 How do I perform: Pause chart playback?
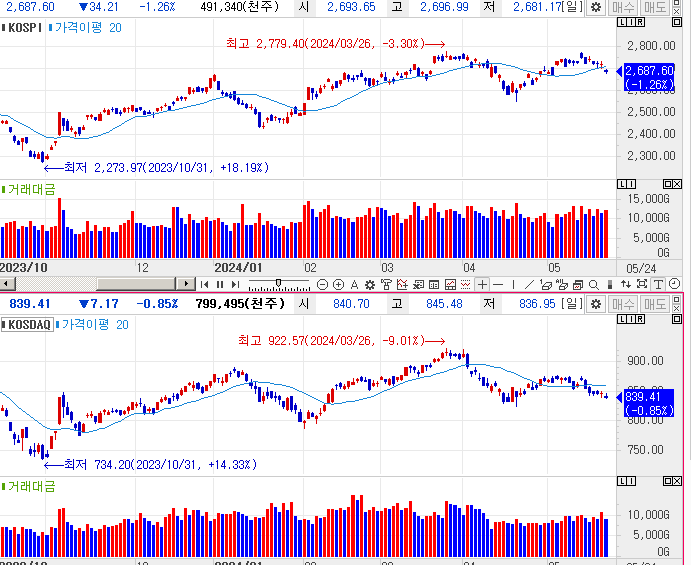220,284
